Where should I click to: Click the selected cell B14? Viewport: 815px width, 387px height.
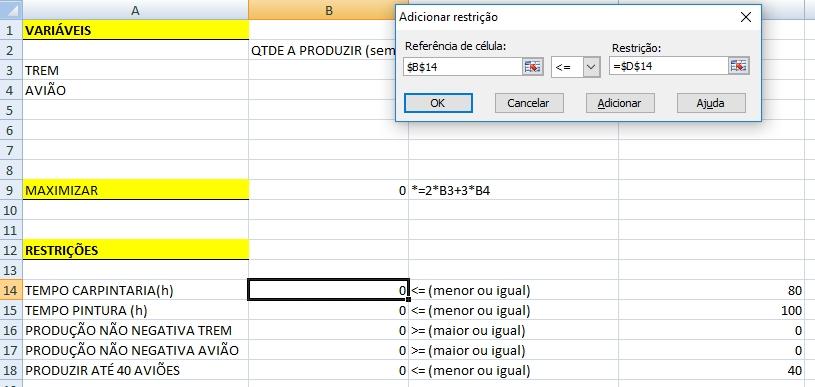[328, 290]
